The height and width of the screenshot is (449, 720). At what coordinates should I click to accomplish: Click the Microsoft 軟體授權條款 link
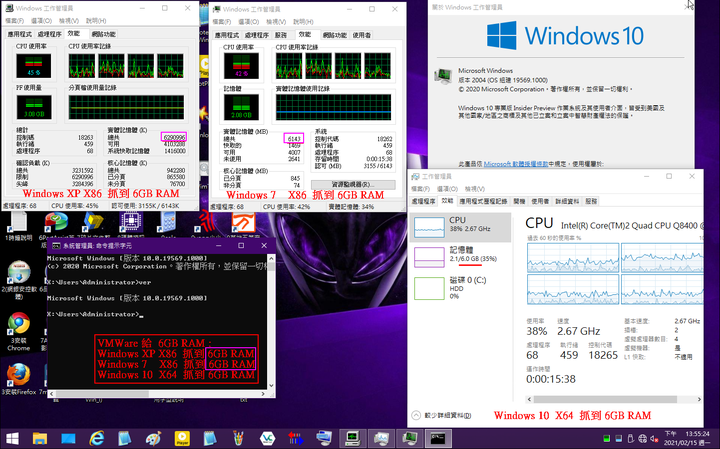(x=516, y=164)
